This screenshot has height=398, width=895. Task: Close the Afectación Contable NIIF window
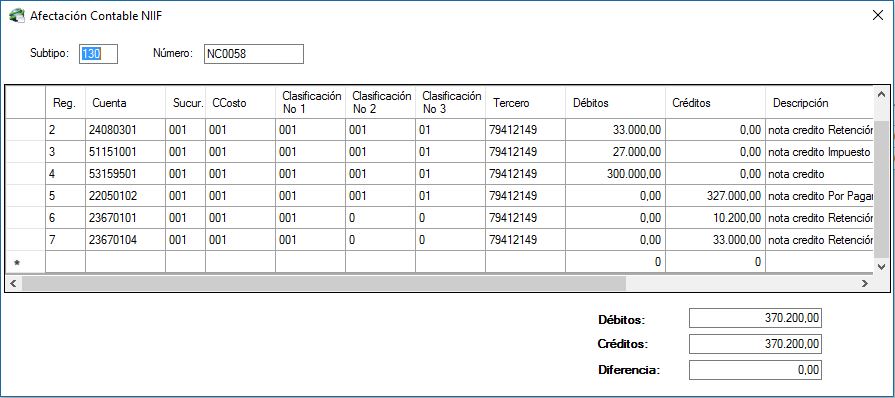[878, 15]
